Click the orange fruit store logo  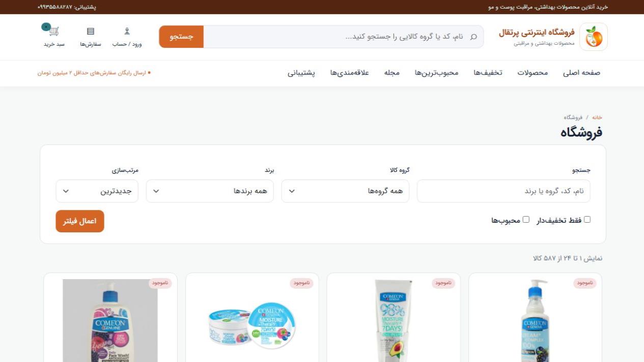(x=593, y=37)
